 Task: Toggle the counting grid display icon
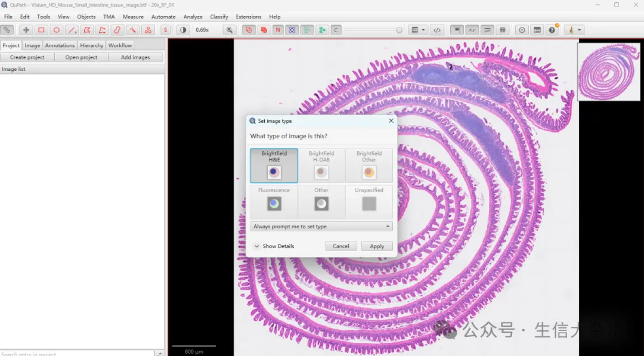click(502, 30)
